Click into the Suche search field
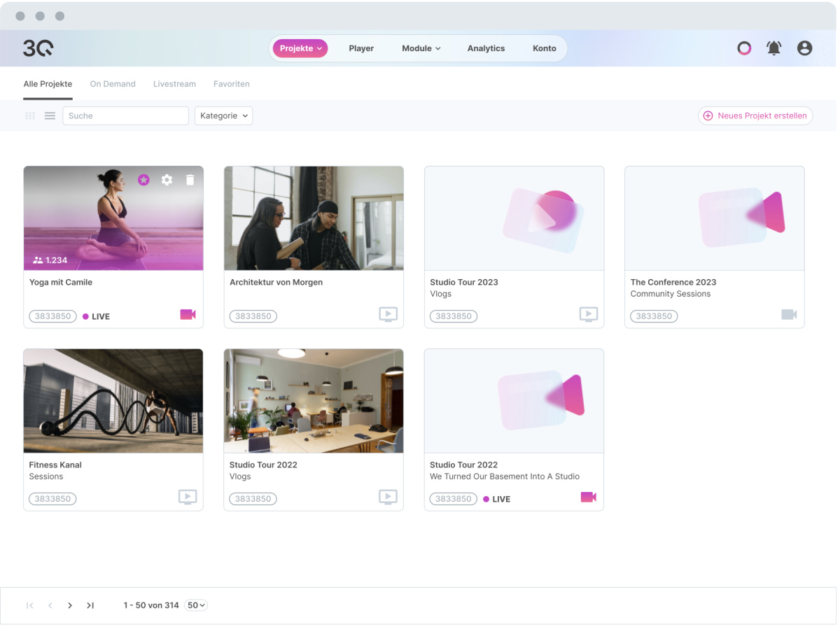Image resolution: width=840 pixels, height=629 pixels. (x=125, y=116)
